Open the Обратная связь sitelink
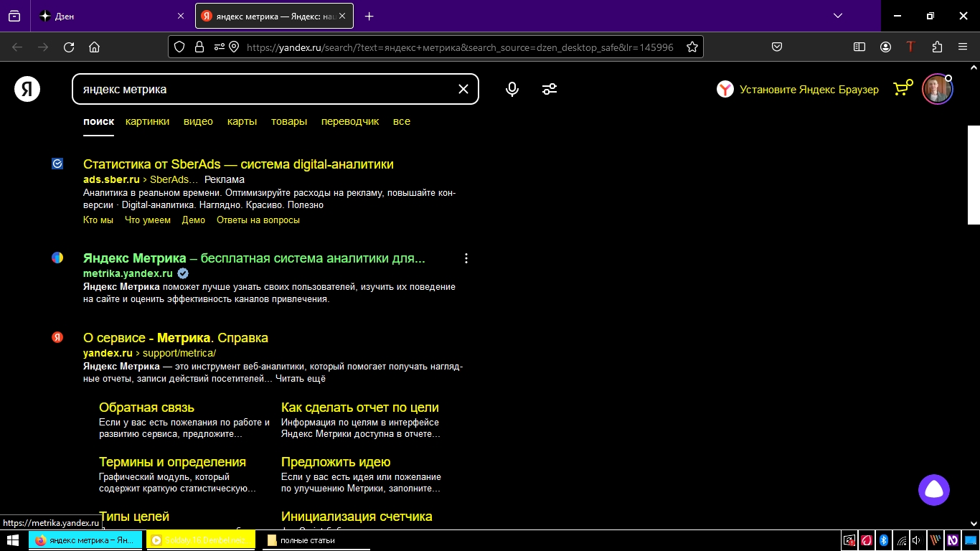Image resolution: width=980 pixels, height=551 pixels. pos(146,408)
